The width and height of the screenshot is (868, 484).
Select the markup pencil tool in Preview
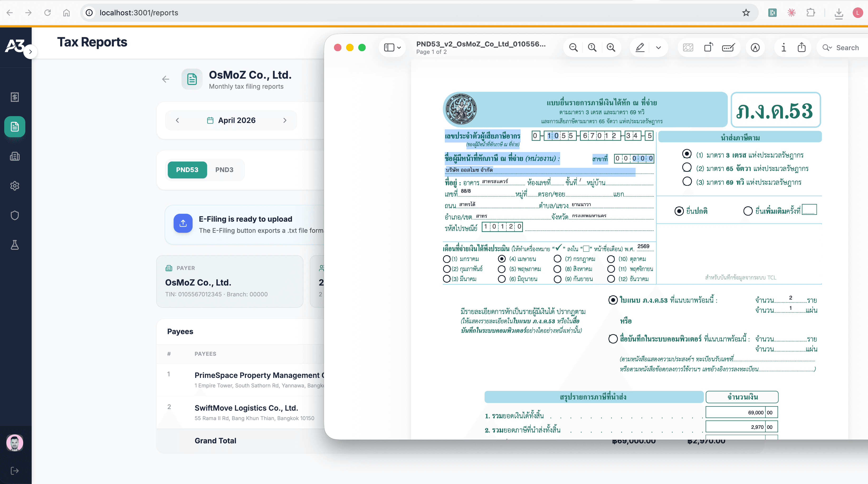click(640, 48)
